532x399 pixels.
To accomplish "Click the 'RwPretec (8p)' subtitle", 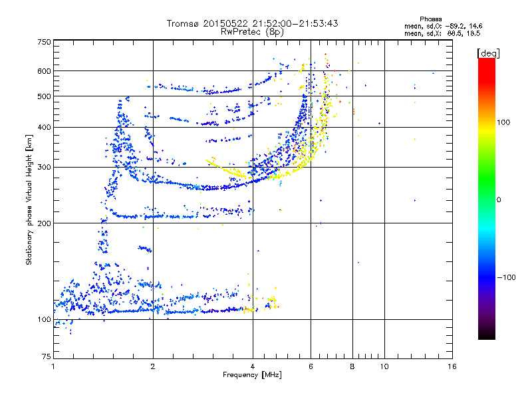I will [x=252, y=32].
